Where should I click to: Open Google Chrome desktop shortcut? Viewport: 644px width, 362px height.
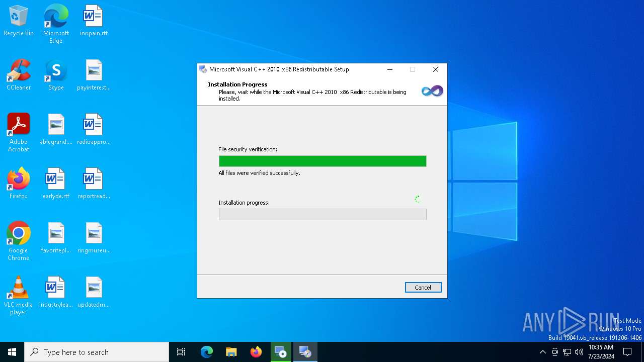(19, 241)
